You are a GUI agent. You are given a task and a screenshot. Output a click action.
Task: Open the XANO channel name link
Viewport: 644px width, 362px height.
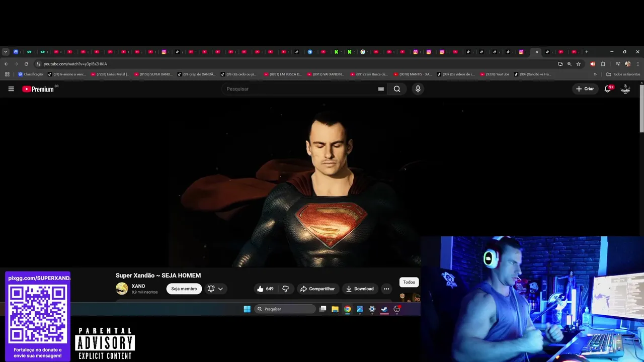pos(138,286)
